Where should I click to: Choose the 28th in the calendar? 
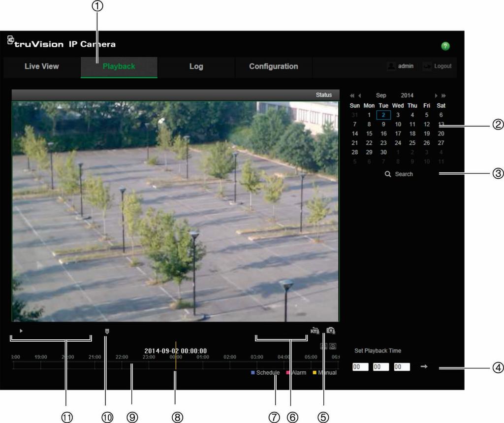tap(355, 152)
